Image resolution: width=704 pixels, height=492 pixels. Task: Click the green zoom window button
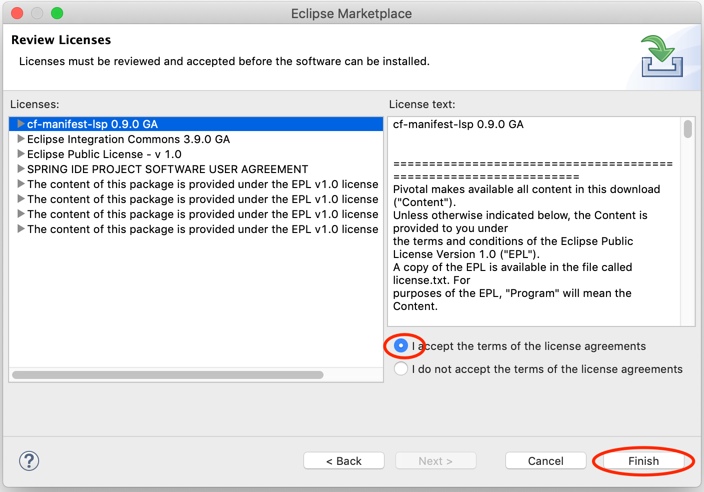pyautogui.click(x=57, y=13)
